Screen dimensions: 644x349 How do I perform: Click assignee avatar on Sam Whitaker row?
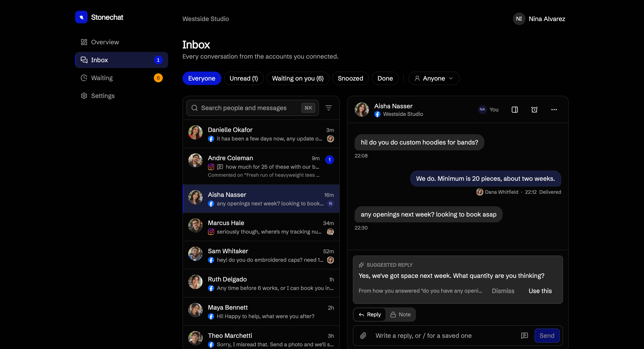pyautogui.click(x=330, y=260)
